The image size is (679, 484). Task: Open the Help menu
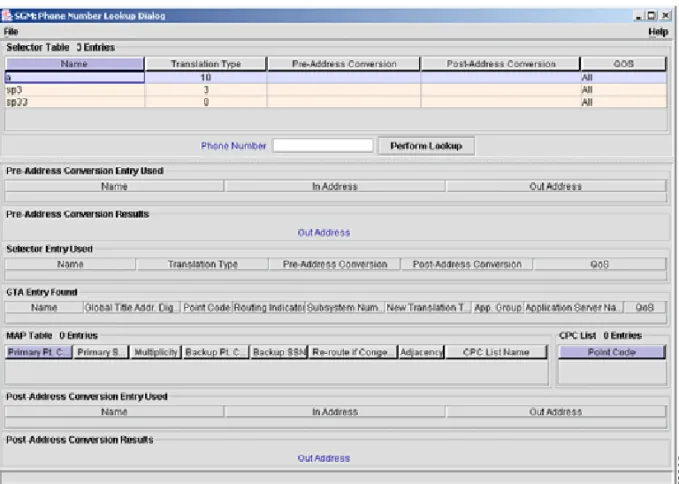click(658, 32)
